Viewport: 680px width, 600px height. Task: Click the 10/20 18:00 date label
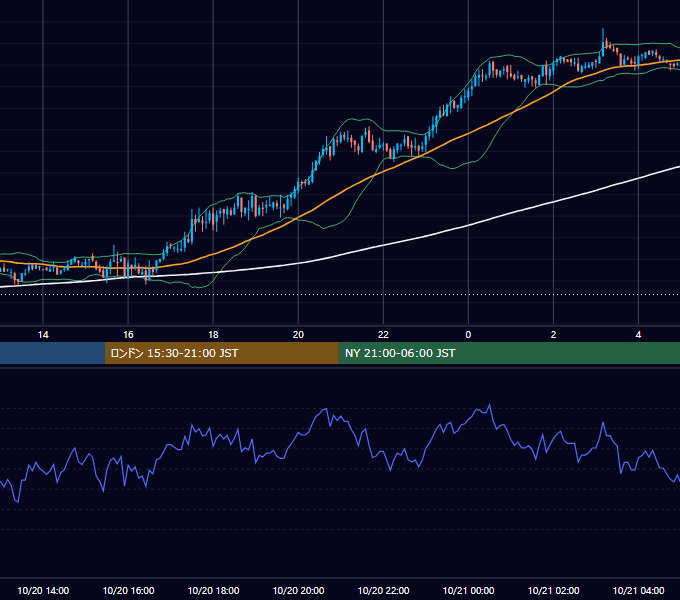pos(213,590)
